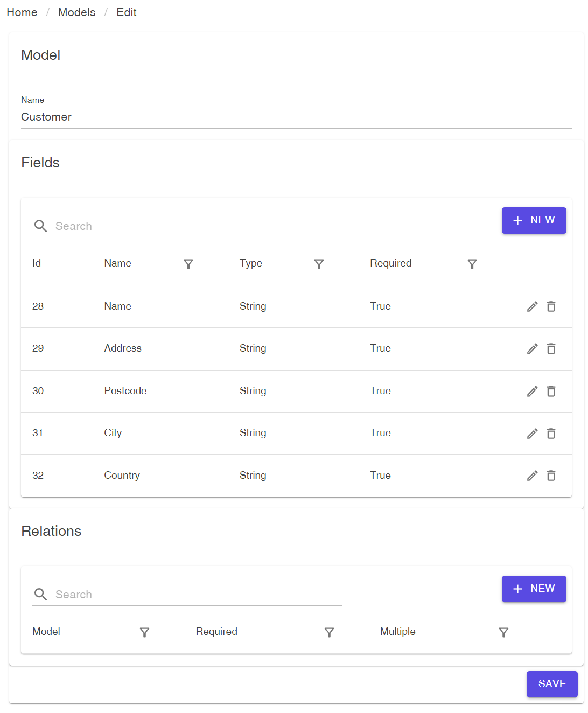
Task: Delete the Address field row
Action: click(551, 349)
